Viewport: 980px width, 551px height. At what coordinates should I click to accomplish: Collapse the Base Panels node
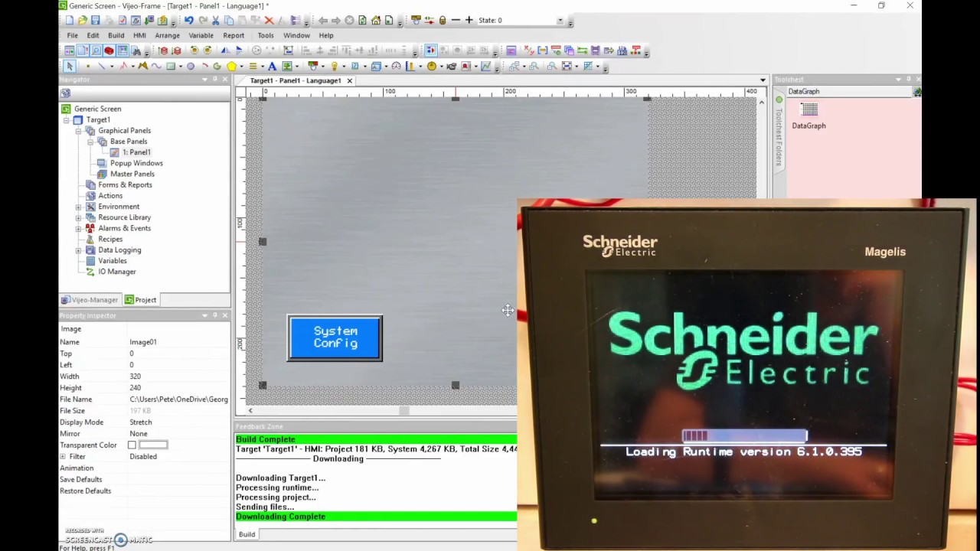coord(90,142)
